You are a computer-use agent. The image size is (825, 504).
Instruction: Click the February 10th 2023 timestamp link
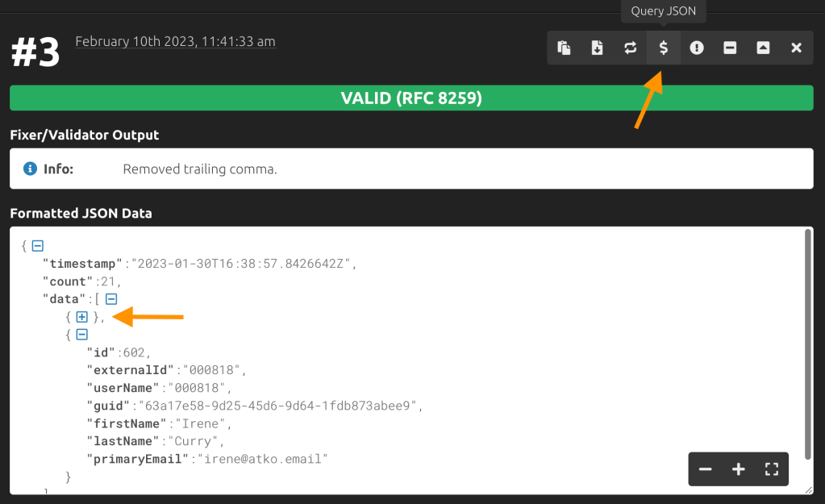coord(175,41)
